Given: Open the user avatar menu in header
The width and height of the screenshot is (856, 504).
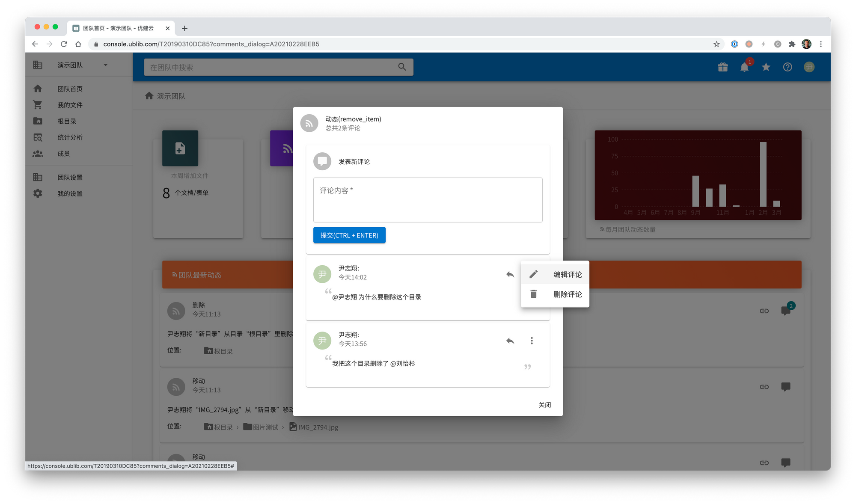Looking at the screenshot, I should pos(809,67).
